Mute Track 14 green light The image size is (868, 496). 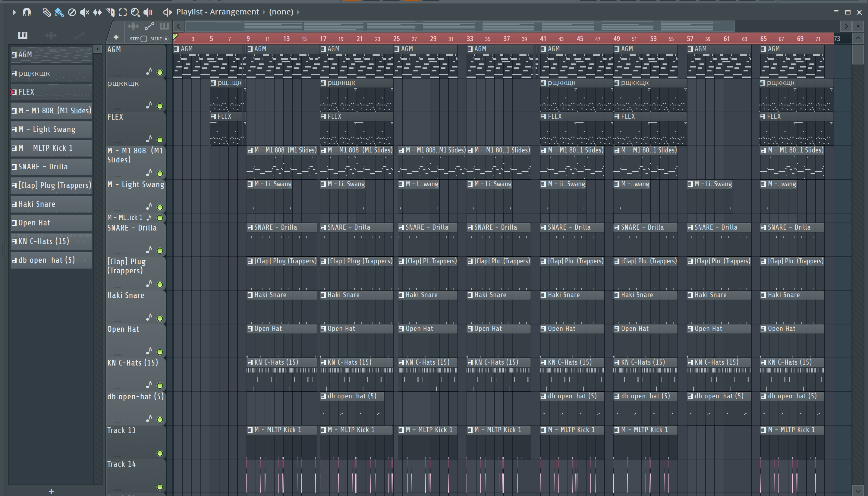tap(160, 487)
